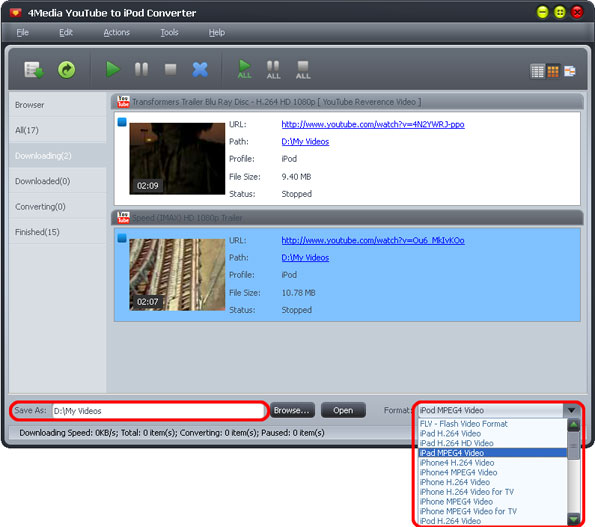The height and width of the screenshot is (527, 595).
Task: Choose iPhone4 H.264 Video format
Action: click(x=493, y=463)
